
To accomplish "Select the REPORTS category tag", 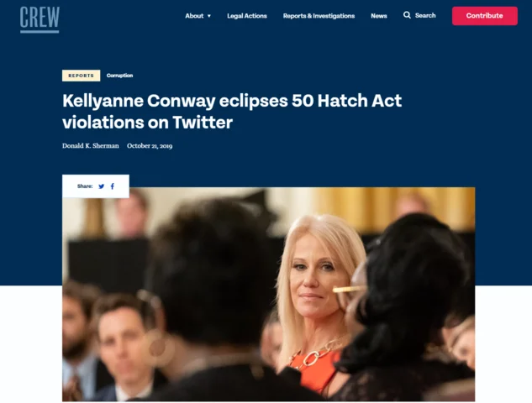I will click(x=81, y=76).
